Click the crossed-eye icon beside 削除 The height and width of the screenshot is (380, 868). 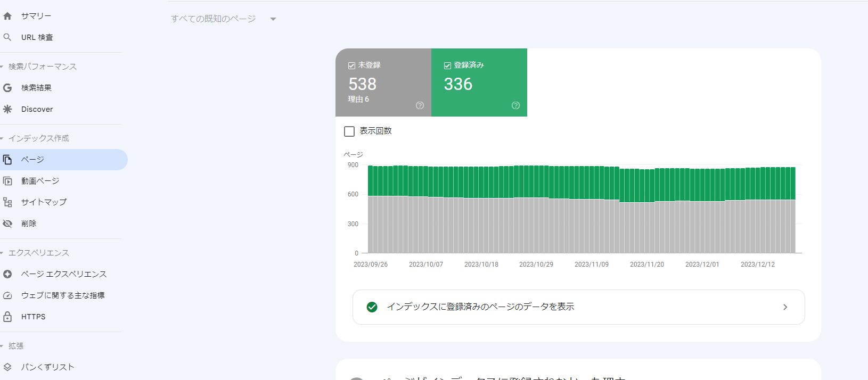(7, 224)
